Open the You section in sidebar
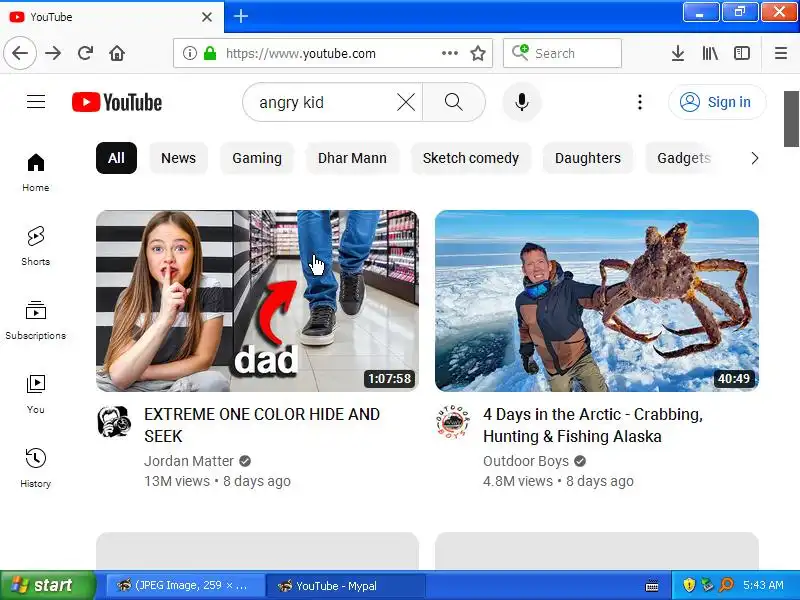Image resolution: width=800 pixels, height=600 pixels. pyautogui.click(x=36, y=394)
